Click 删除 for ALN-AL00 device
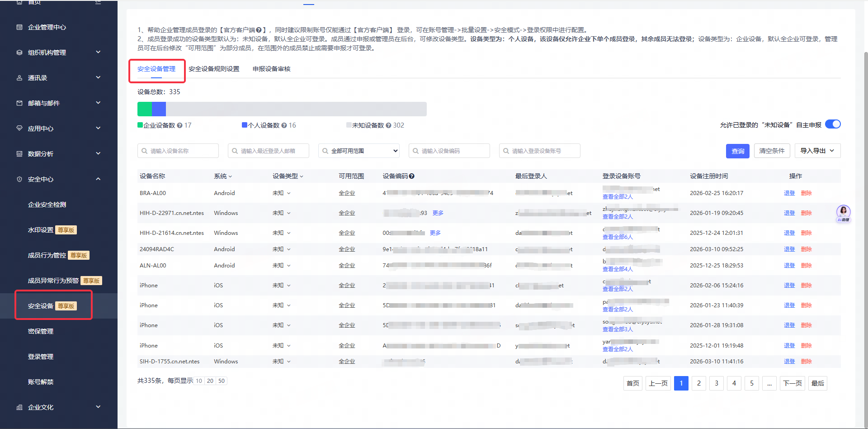 point(806,266)
